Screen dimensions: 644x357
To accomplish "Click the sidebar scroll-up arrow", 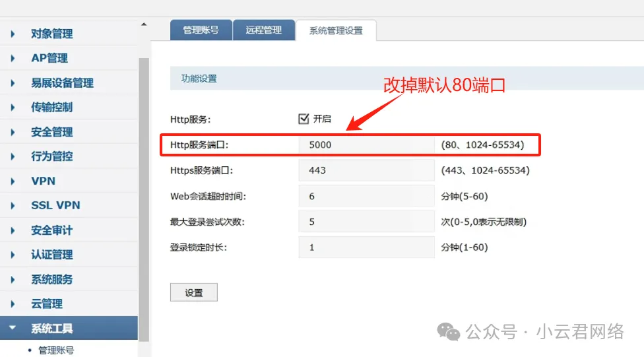I will click(143, 24).
